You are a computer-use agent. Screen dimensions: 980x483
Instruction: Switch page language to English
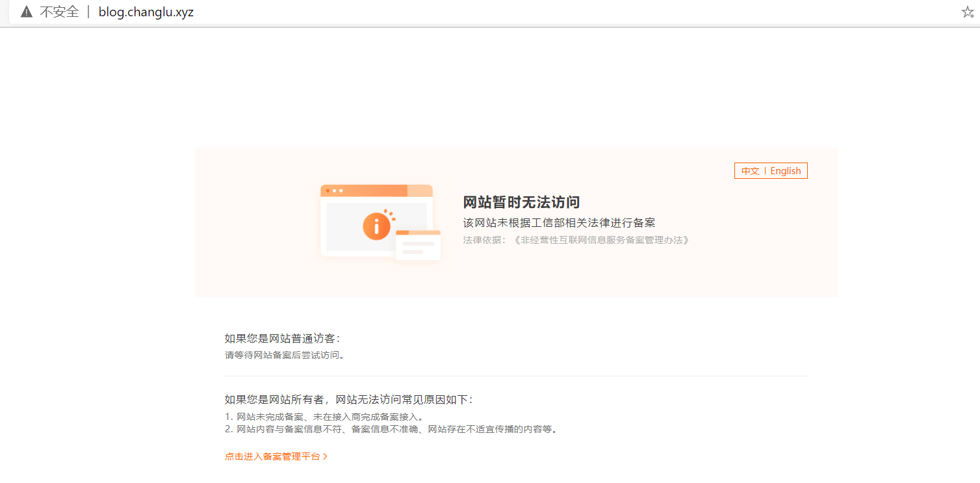pos(786,171)
